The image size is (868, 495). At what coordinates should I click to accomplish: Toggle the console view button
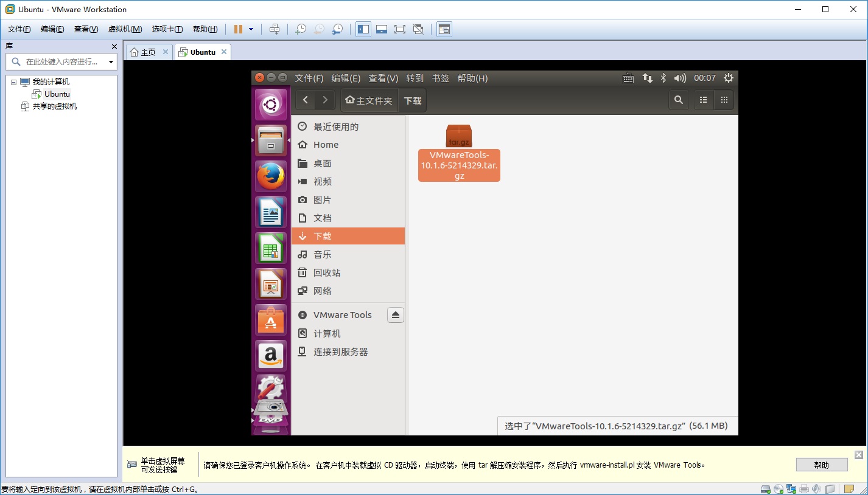(444, 29)
